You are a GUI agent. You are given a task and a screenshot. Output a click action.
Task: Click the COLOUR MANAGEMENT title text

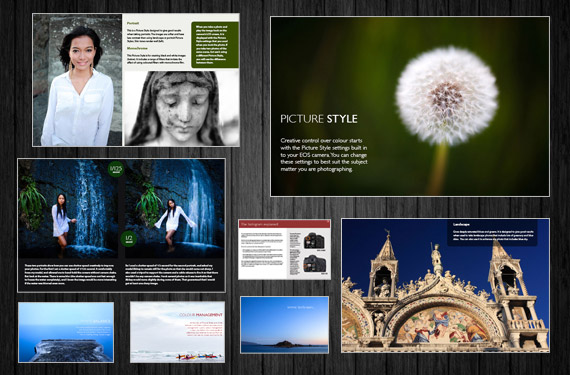[201, 315]
